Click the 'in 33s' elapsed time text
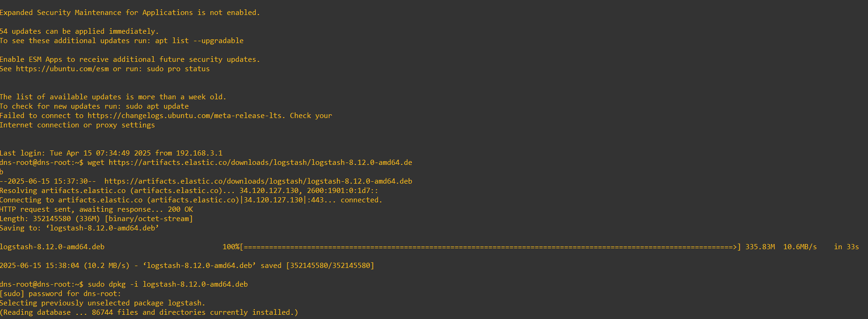 click(x=846, y=247)
